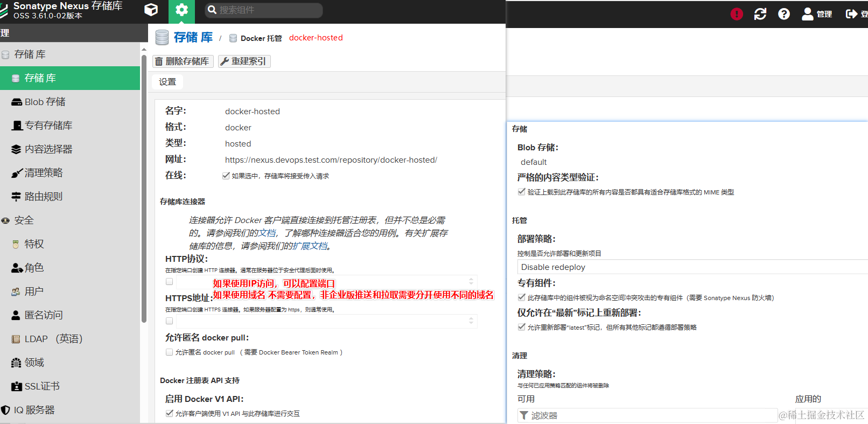
Task: Click the docker-hosted name value
Action: 253,112
